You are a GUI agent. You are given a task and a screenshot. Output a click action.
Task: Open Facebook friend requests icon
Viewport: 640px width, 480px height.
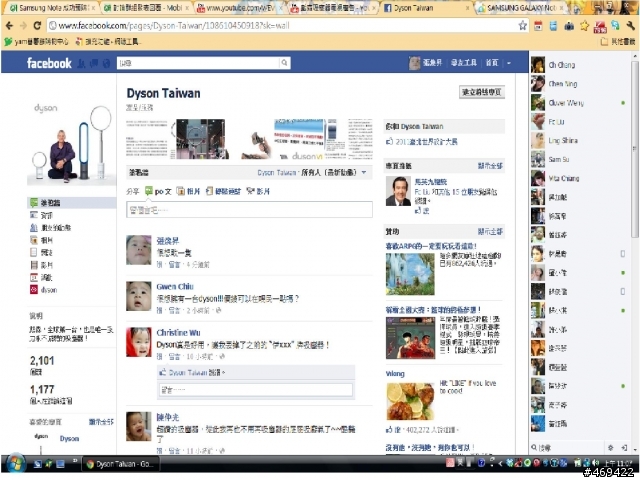point(82,63)
